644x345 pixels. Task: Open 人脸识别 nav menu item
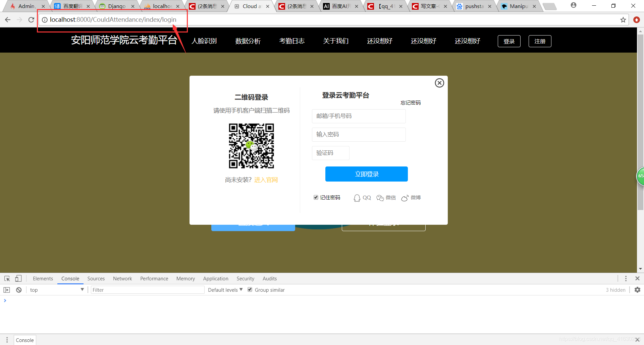click(x=204, y=41)
